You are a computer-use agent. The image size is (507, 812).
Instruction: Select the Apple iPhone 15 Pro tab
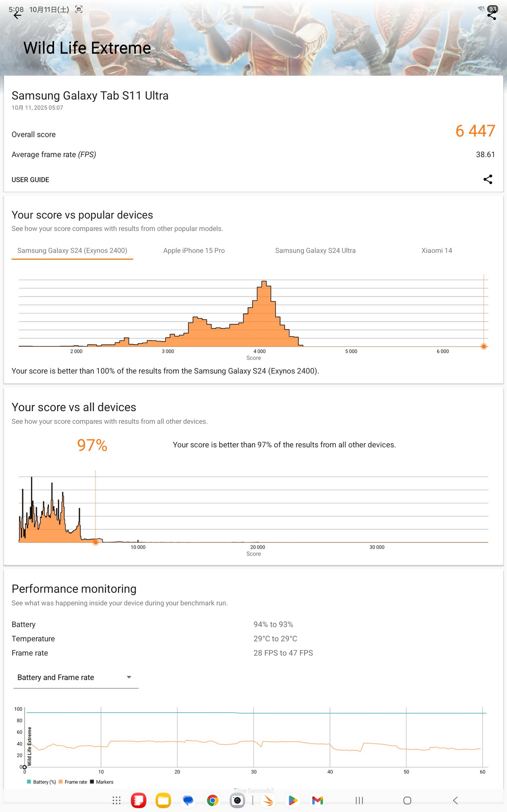click(194, 251)
